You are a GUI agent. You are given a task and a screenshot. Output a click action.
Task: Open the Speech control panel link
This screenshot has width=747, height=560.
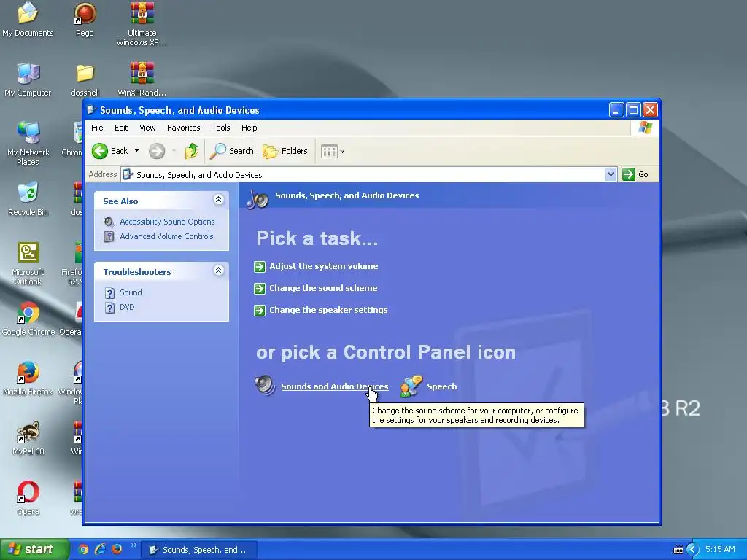441,386
